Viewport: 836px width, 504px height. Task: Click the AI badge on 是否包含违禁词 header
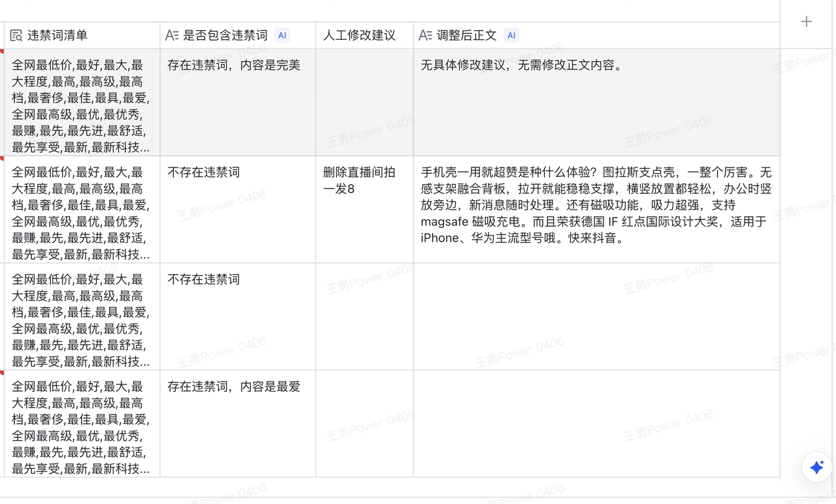click(282, 35)
